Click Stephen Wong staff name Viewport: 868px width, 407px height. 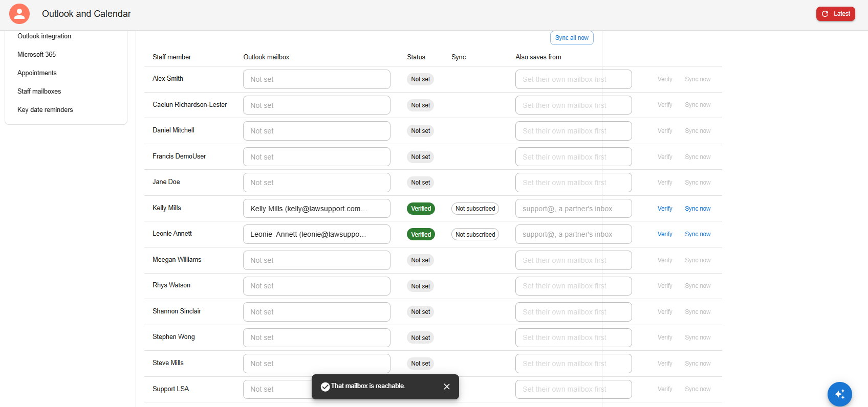(173, 337)
